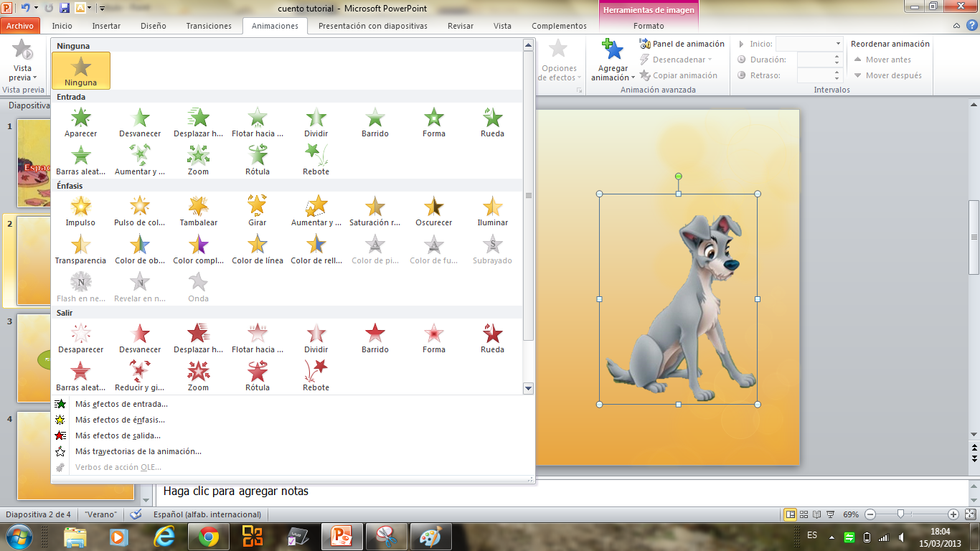Apply the red Rueda exit effect
980x551 pixels.
point(493,338)
